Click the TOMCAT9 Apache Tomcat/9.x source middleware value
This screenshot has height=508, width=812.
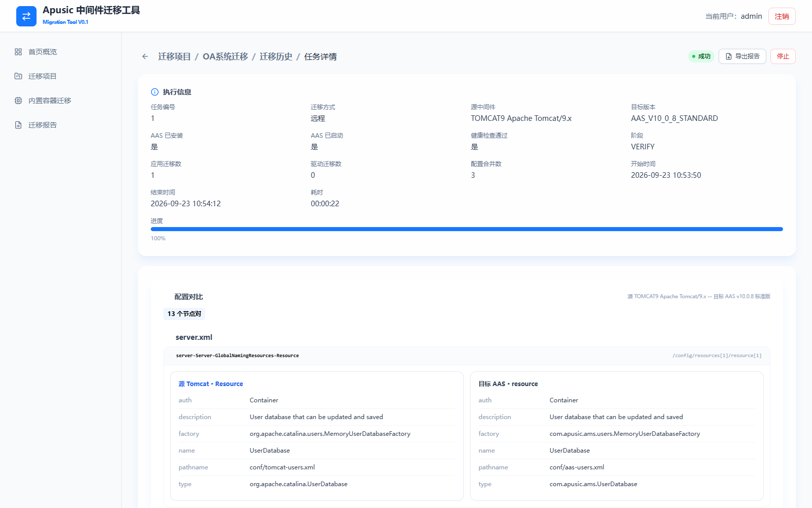coord(521,118)
